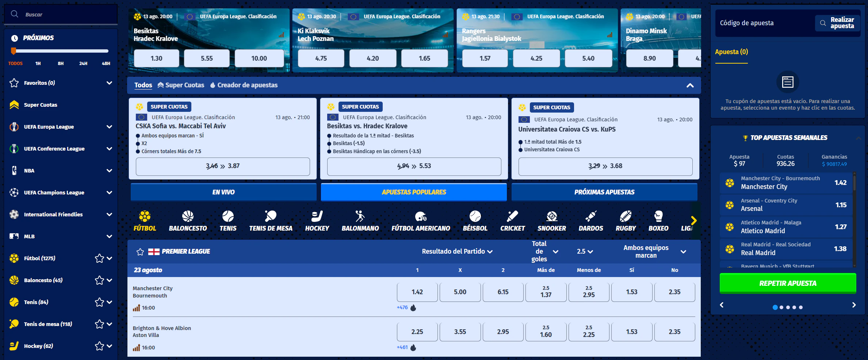
Task: Expand UEFA Europa League in sidebar
Action: click(x=109, y=127)
